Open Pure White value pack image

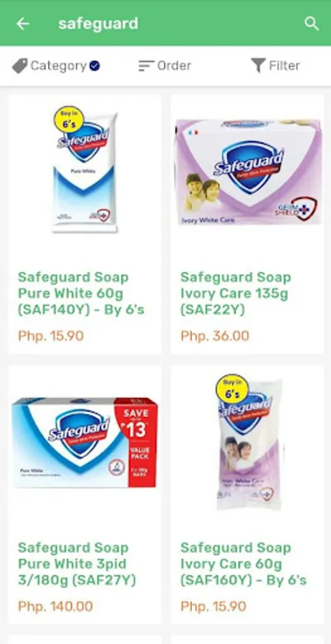pyautogui.click(x=85, y=442)
